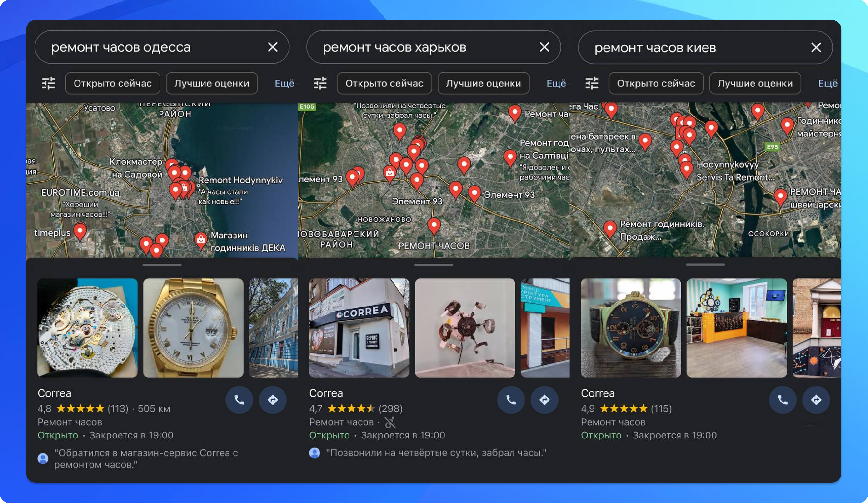The height and width of the screenshot is (503, 868).
Task: Open the filters icon in the Odessa panel
Action: [x=49, y=83]
